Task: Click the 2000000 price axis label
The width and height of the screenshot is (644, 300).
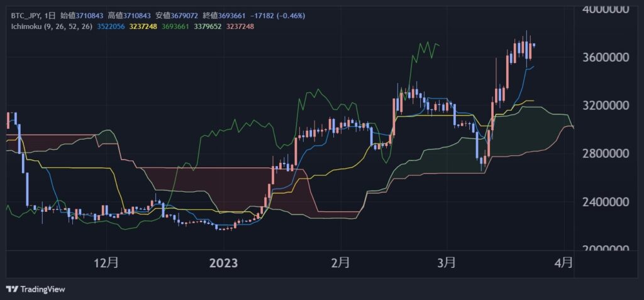Action: [x=606, y=248]
